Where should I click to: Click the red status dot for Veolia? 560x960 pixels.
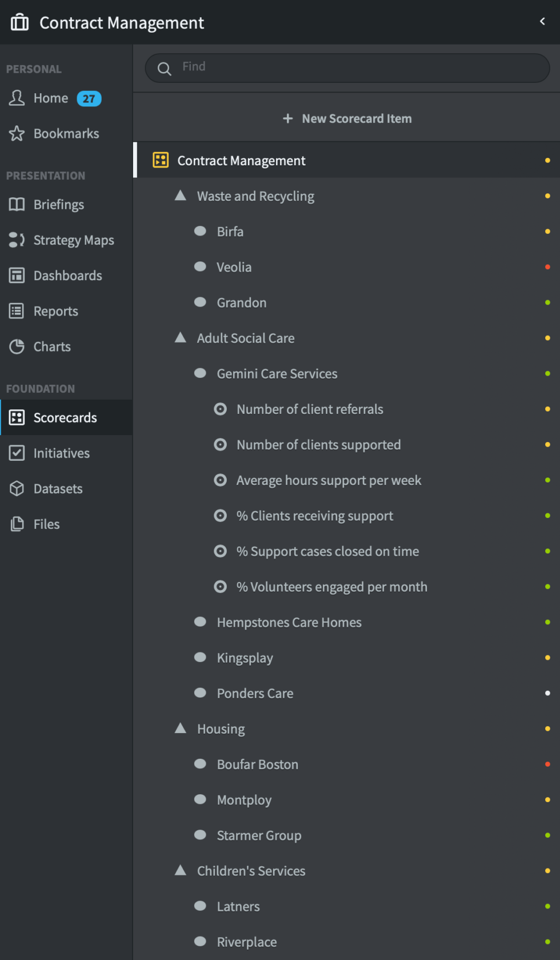[x=547, y=267]
